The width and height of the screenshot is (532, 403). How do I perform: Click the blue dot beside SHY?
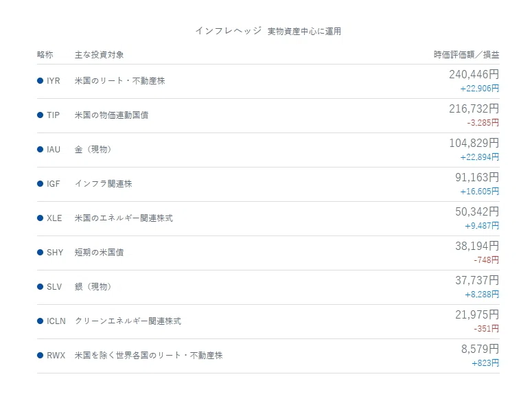(x=40, y=253)
